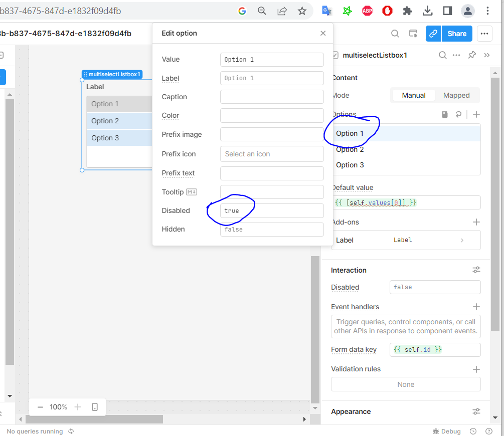Click the app search icon beside Share
The image size is (504, 436).
coord(395,34)
